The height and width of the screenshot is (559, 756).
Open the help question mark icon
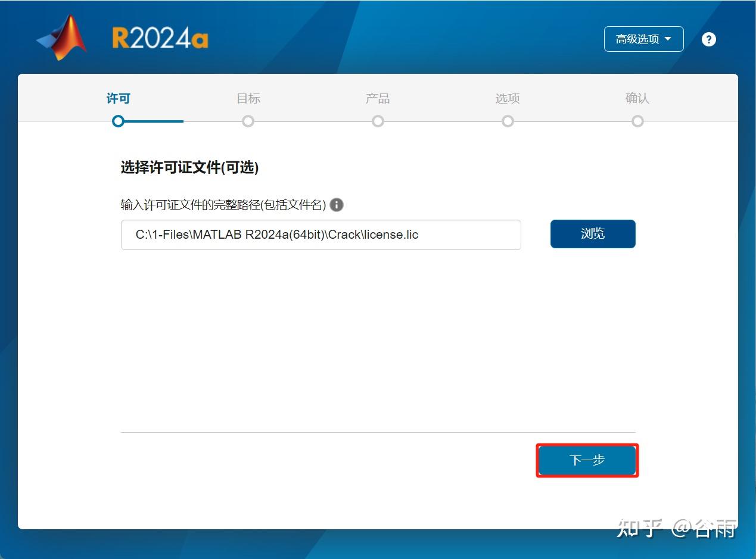point(708,39)
